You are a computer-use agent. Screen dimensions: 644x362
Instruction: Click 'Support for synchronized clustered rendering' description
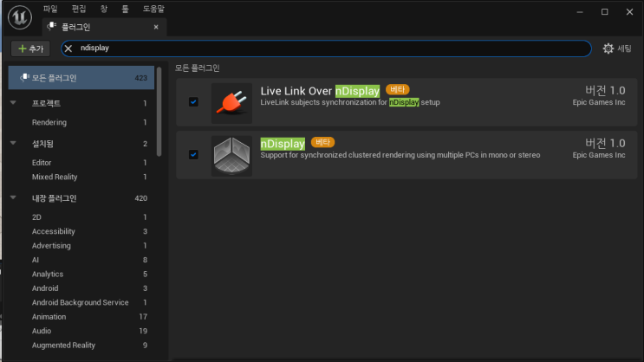click(x=400, y=155)
